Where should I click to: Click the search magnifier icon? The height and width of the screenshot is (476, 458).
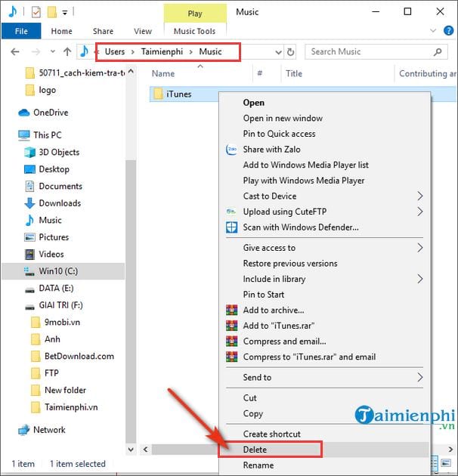(x=438, y=52)
